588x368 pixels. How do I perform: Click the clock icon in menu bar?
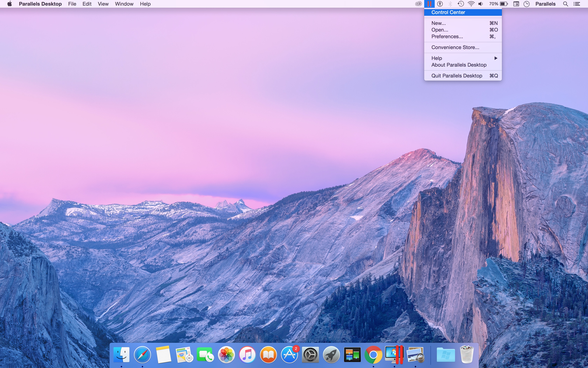pyautogui.click(x=527, y=4)
